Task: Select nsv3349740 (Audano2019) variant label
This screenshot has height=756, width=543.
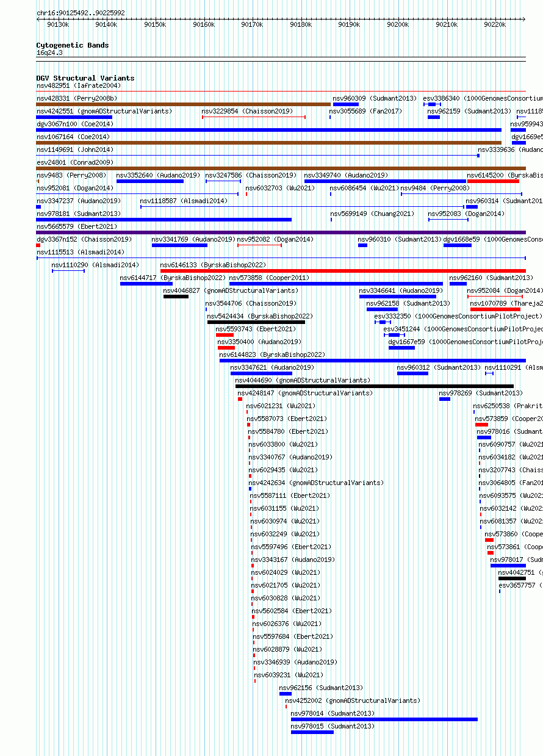Action: (x=346, y=175)
